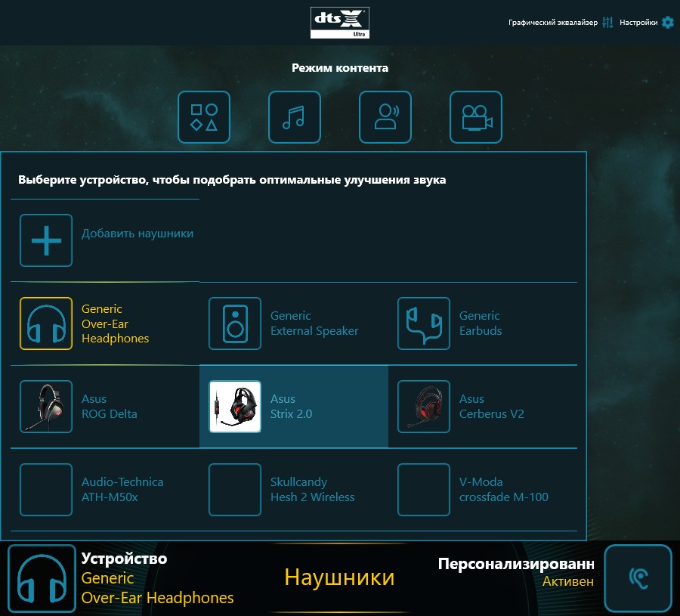Open 'Графический эквалайзер' label in header
The width and height of the screenshot is (680, 616).
click(x=552, y=23)
